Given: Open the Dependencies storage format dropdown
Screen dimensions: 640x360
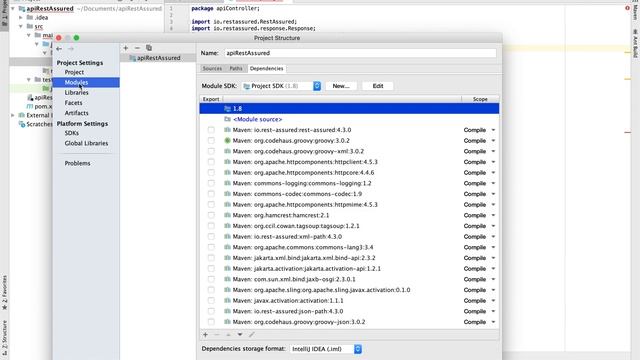Looking at the screenshot, I should (326, 349).
